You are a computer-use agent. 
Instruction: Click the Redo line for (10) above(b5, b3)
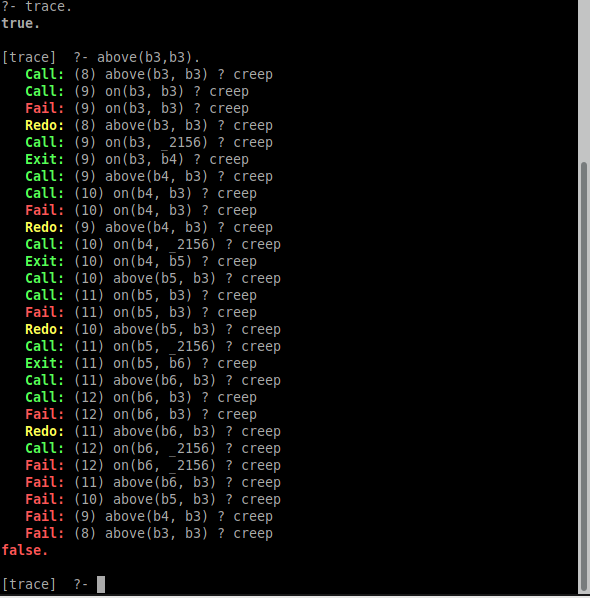(x=153, y=329)
